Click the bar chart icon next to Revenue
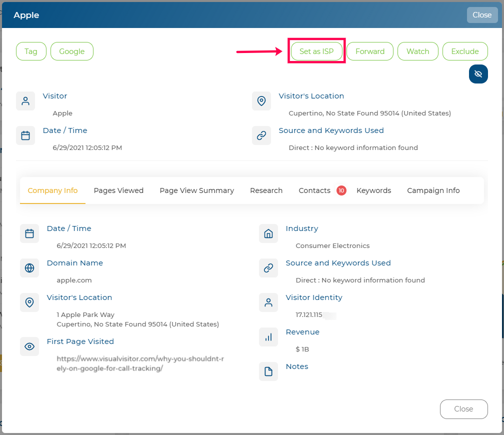Viewport: 504px width, 435px height. (x=268, y=337)
